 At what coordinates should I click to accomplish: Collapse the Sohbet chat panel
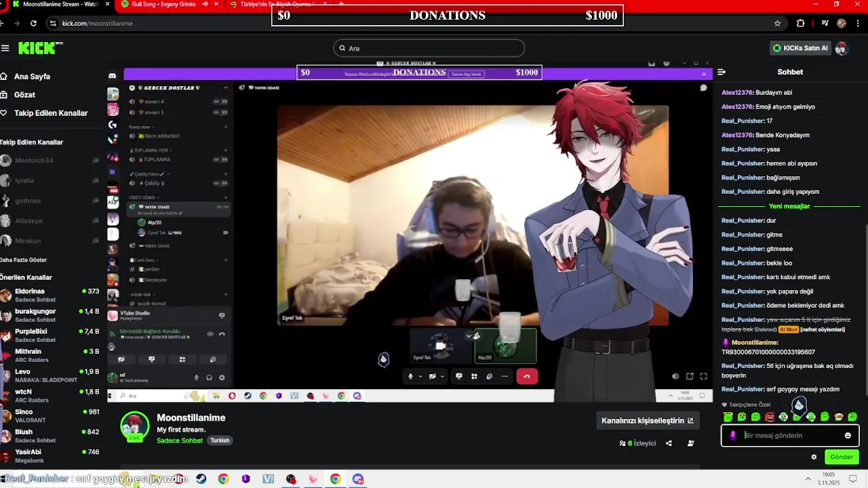(722, 72)
